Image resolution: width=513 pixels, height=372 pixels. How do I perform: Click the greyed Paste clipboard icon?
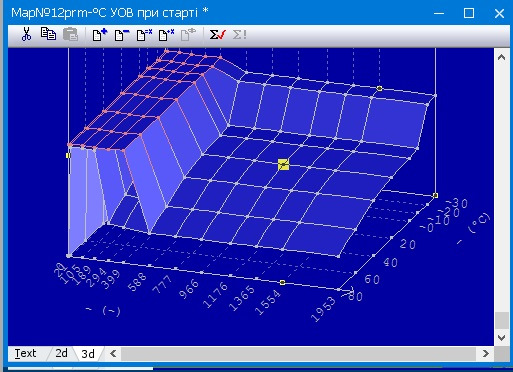tap(70, 34)
